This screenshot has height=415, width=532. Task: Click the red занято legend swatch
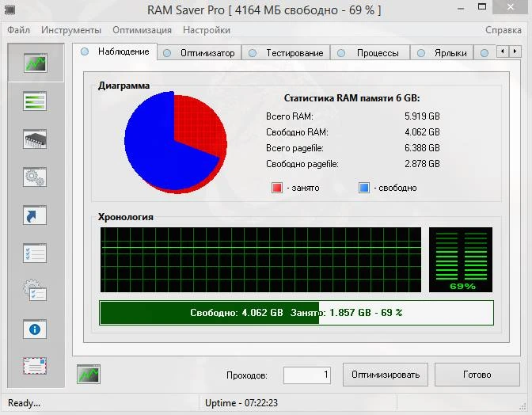coord(277,188)
